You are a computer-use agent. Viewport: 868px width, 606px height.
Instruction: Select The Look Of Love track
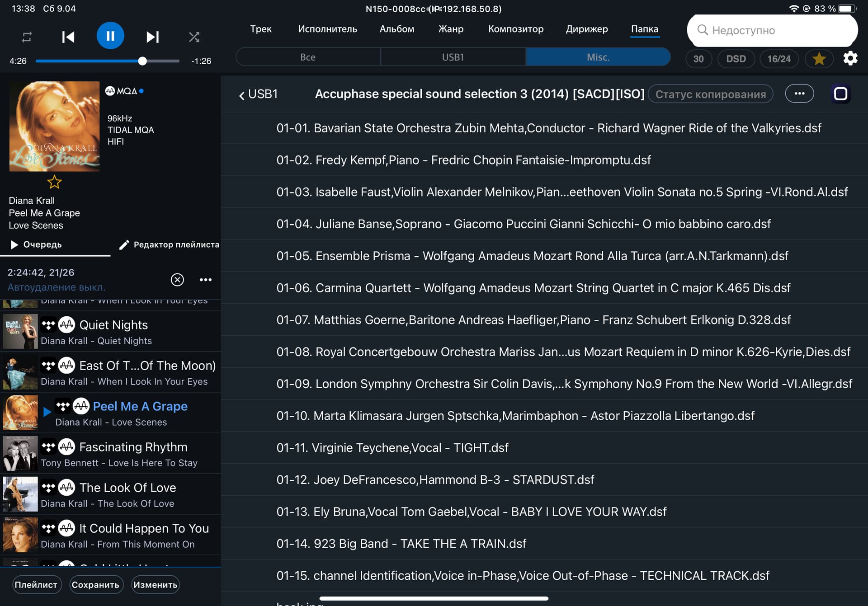111,494
